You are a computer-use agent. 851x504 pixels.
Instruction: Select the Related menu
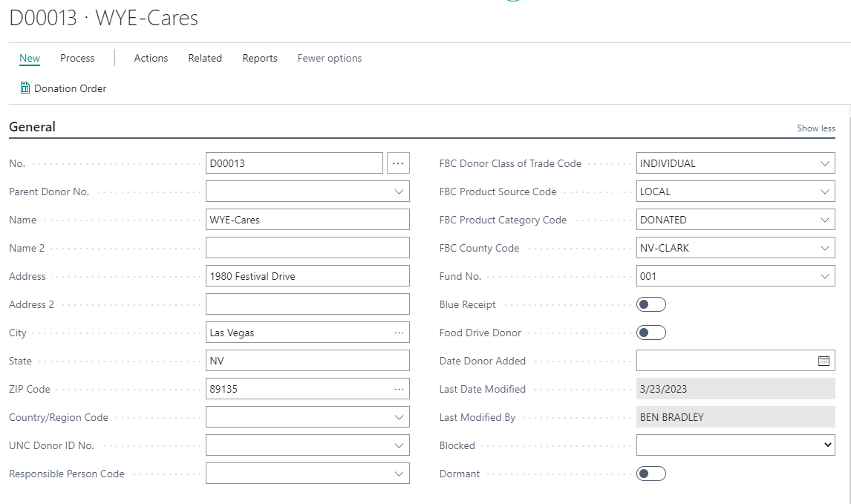point(205,58)
